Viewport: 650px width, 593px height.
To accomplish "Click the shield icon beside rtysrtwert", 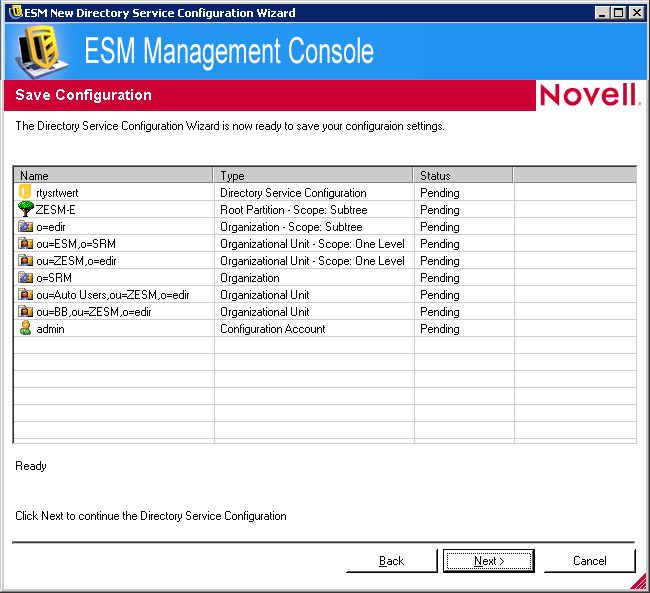I will (25, 192).
